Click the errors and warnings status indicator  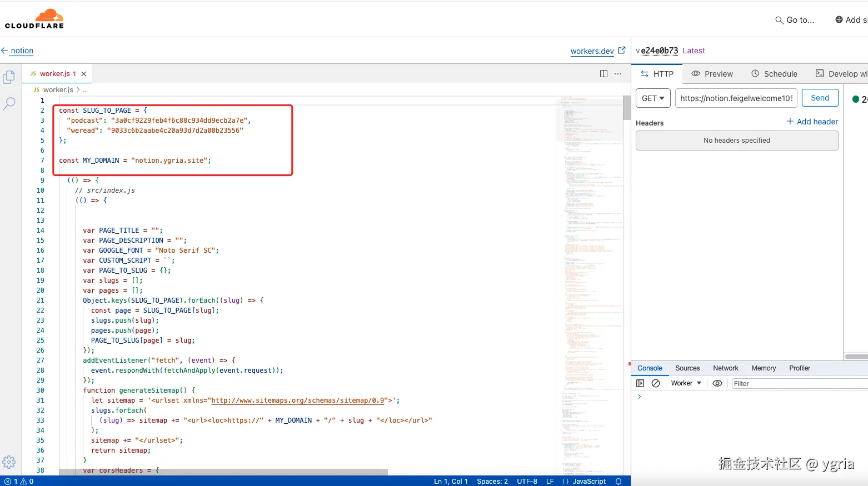(x=19, y=482)
